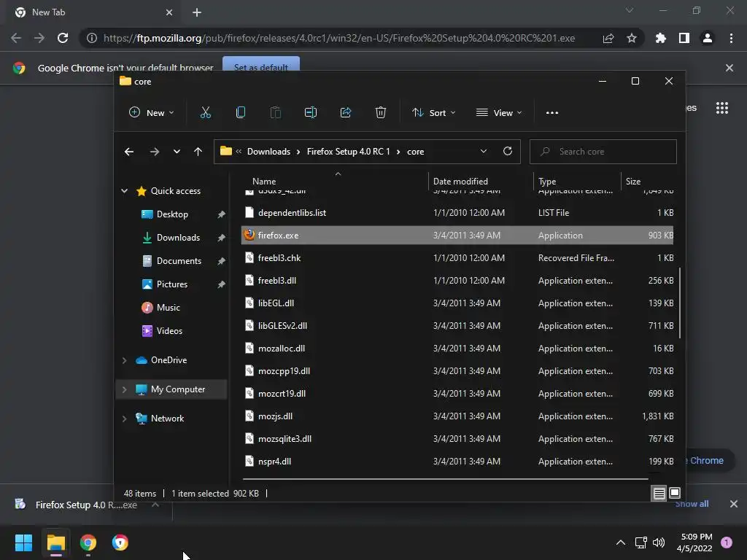747x560 pixels.
Task: Collapse the Quick access tree
Action: click(124, 191)
